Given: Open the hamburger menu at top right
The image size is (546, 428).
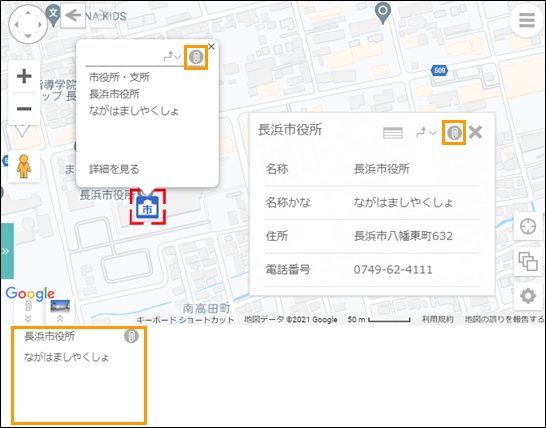Looking at the screenshot, I should tap(526, 20).
